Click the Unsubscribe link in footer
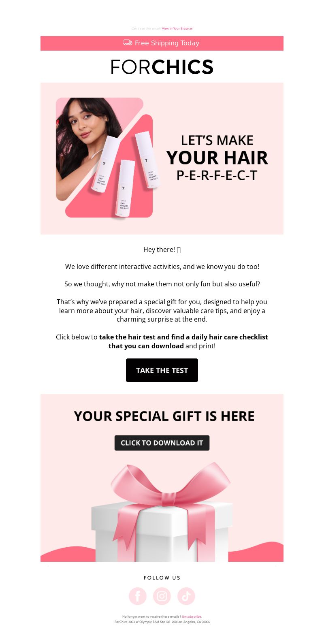324x644 pixels. pos(191,616)
